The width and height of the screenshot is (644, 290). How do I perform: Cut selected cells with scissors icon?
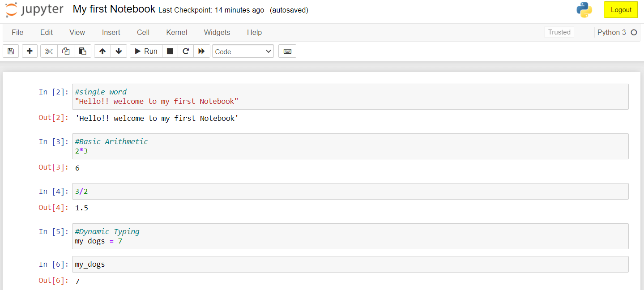click(49, 51)
